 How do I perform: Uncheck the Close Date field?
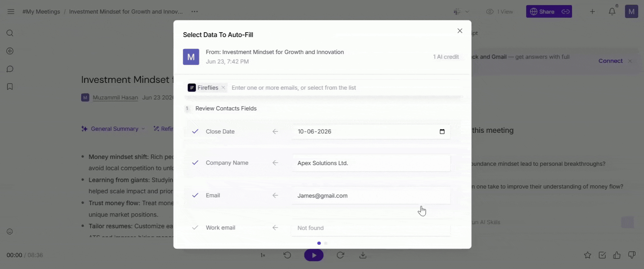click(195, 131)
